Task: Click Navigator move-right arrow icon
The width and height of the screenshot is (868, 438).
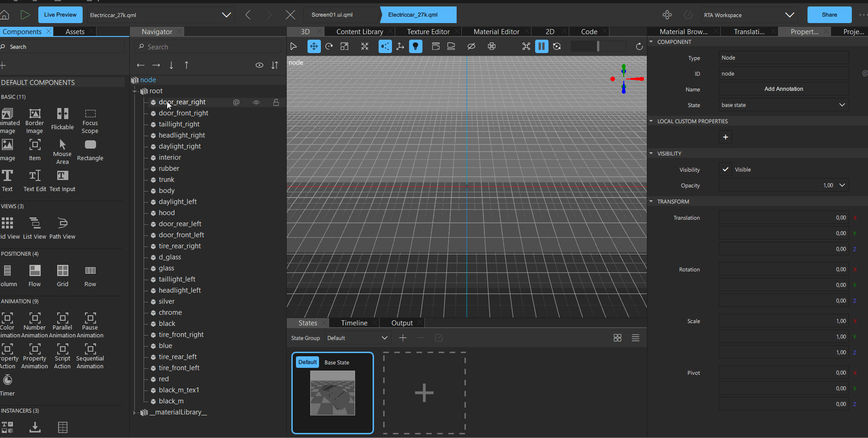Action: [156, 65]
